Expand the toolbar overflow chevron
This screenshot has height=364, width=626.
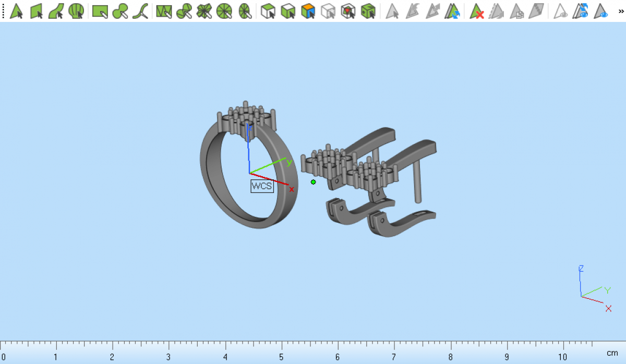pyautogui.click(x=621, y=11)
